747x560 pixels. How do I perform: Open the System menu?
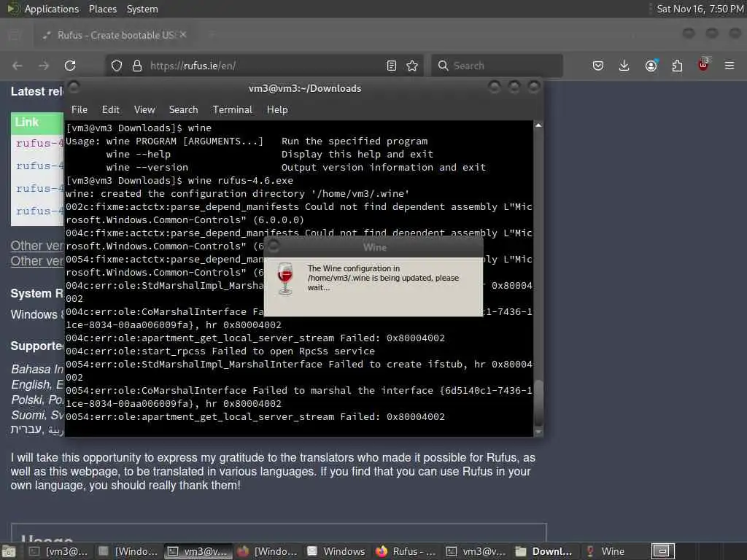point(142,9)
